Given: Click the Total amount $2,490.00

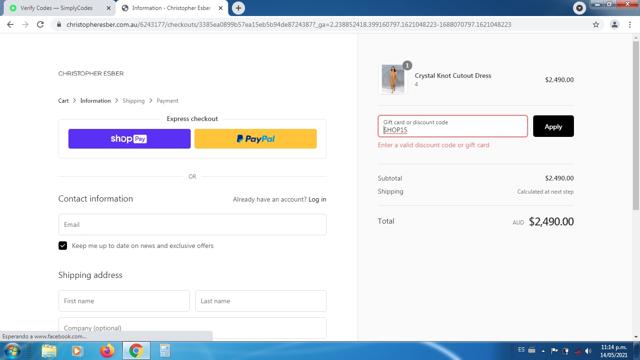Looking at the screenshot, I should (551, 222).
